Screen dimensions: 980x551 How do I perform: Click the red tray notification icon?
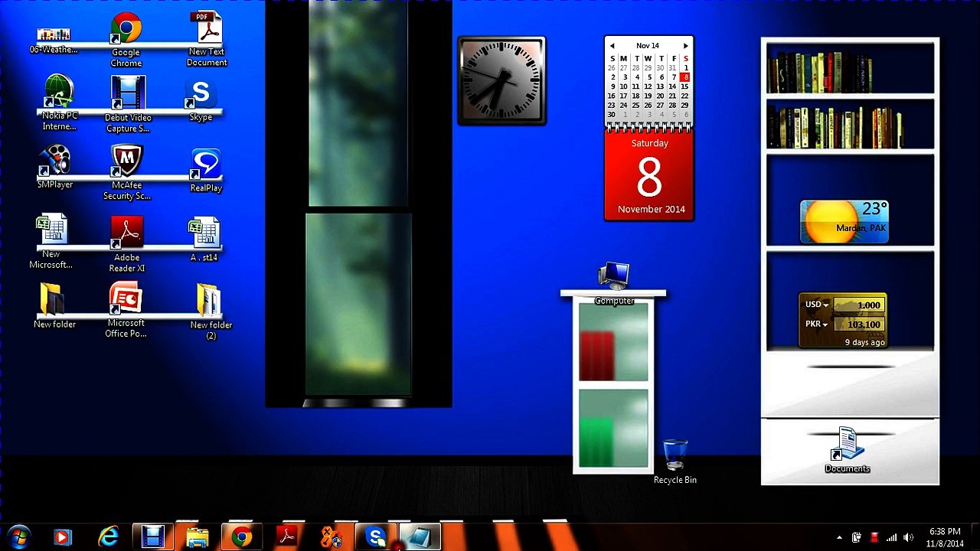pyautogui.click(x=874, y=538)
